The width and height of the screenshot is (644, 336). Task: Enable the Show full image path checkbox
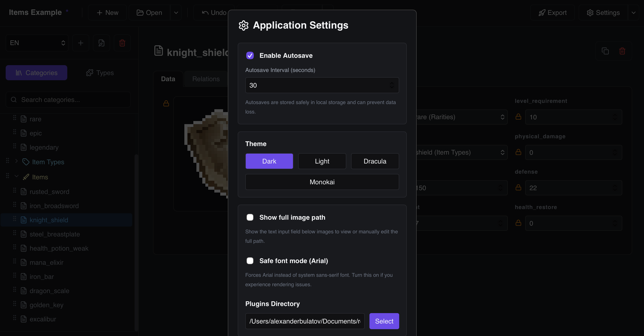point(250,217)
